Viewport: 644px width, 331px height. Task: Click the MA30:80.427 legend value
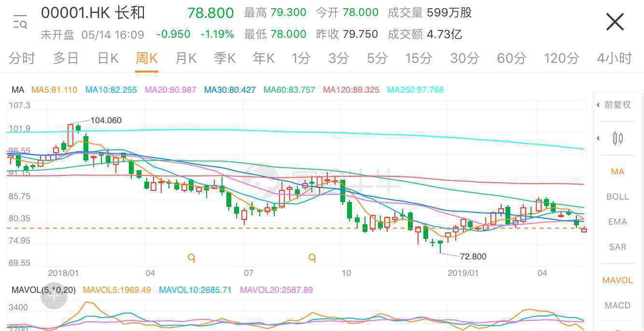tap(230, 90)
